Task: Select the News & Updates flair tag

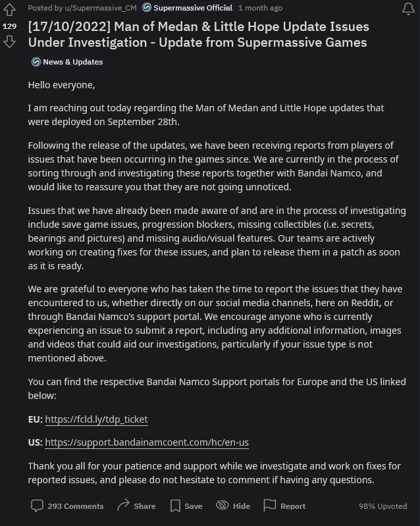Action: click(72, 62)
